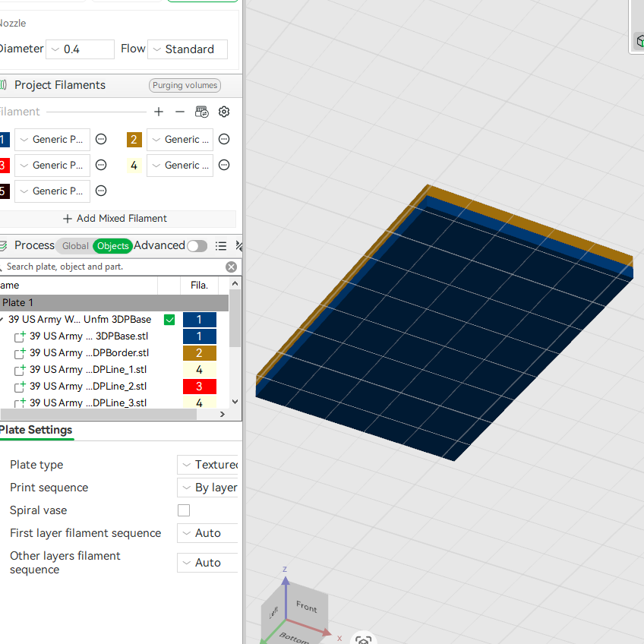Uncheck the 39 US Army 3DPBase printable checkbox
Screen dimensions: 644x644
tap(169, 320)
